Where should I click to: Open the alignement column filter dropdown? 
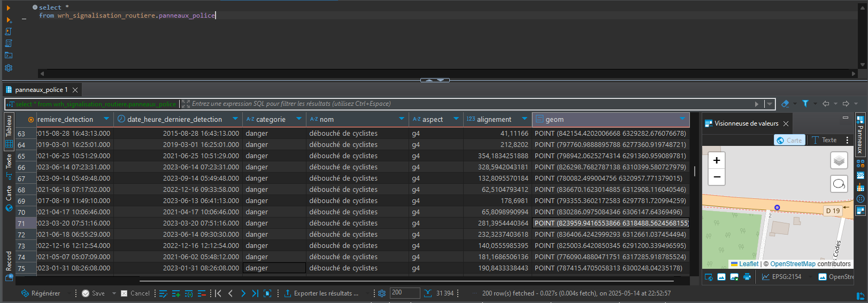point(525,119)
